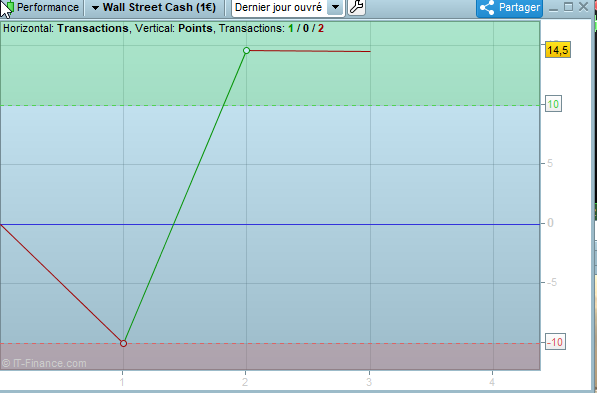Screen dimensions: 597x393
Task: Click the green Performance icon at top-left
Action: (10, 6)
